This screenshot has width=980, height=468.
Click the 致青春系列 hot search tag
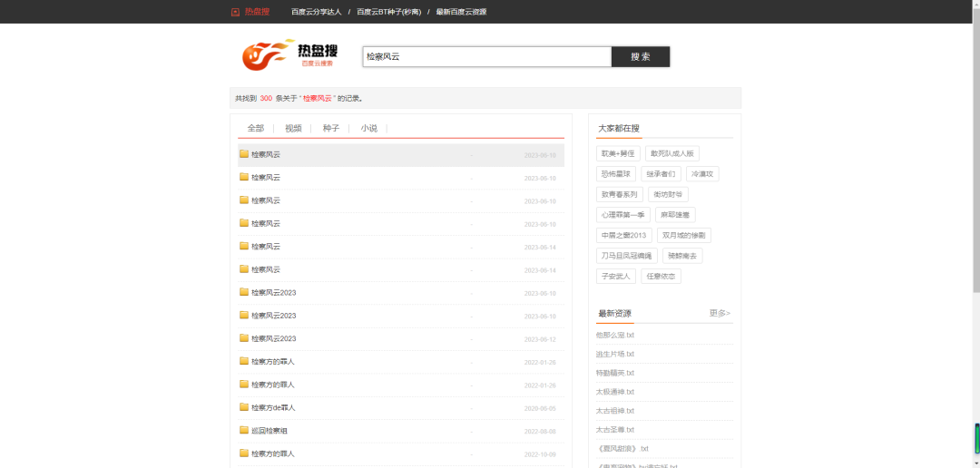620,194
